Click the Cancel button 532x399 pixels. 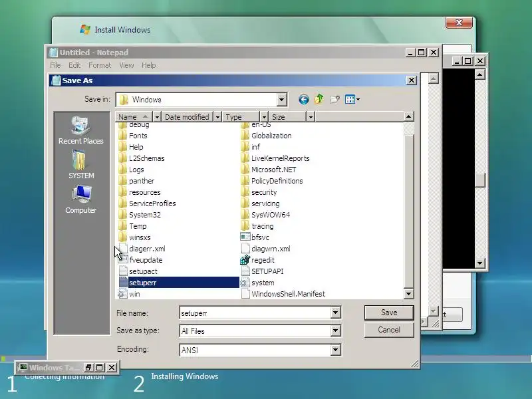point(389,330)
